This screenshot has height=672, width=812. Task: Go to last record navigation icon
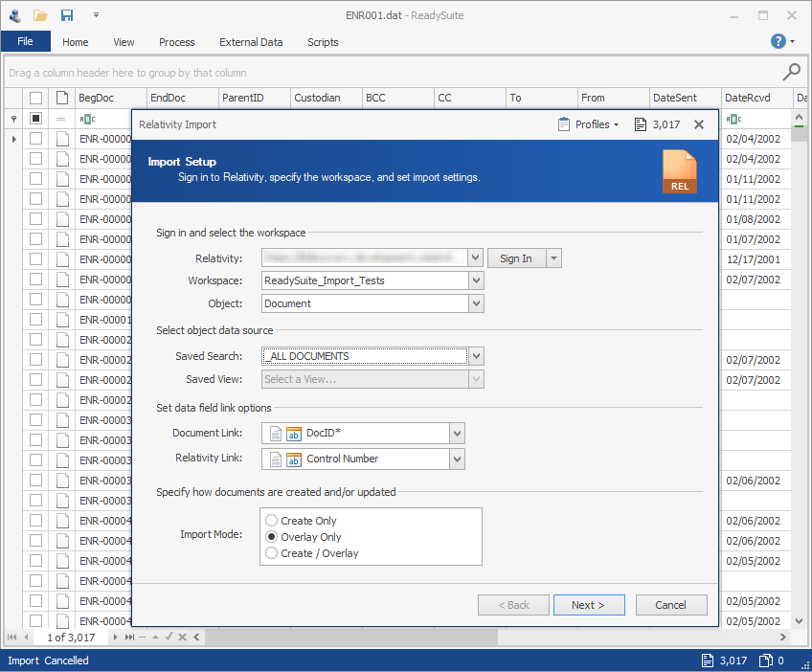click(x=129, y=637)
